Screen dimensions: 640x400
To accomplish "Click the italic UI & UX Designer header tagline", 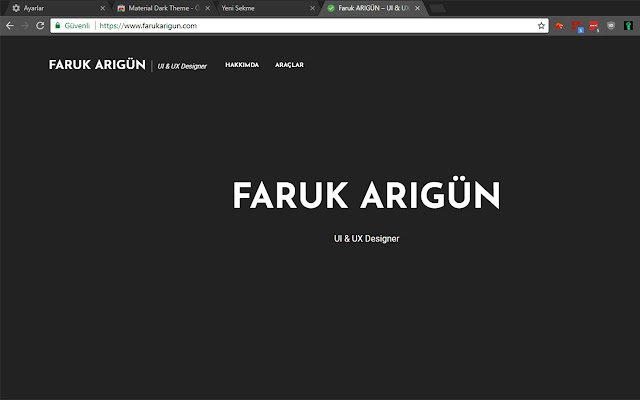I will pyautogui.click(x=182, y=66).
